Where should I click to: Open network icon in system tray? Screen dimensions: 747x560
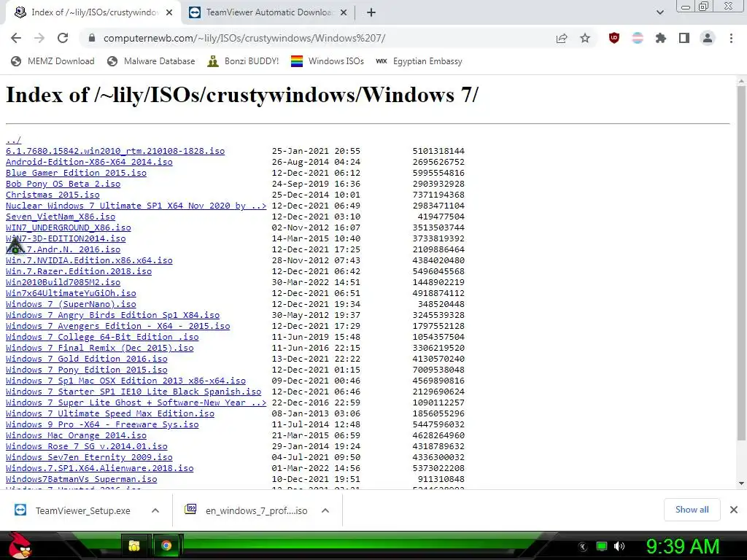pyautogui.click(x=602, y=546)
